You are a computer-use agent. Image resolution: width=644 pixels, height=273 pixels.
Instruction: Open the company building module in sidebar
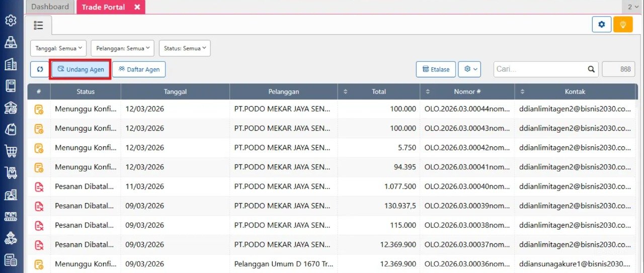pos(11,64)
